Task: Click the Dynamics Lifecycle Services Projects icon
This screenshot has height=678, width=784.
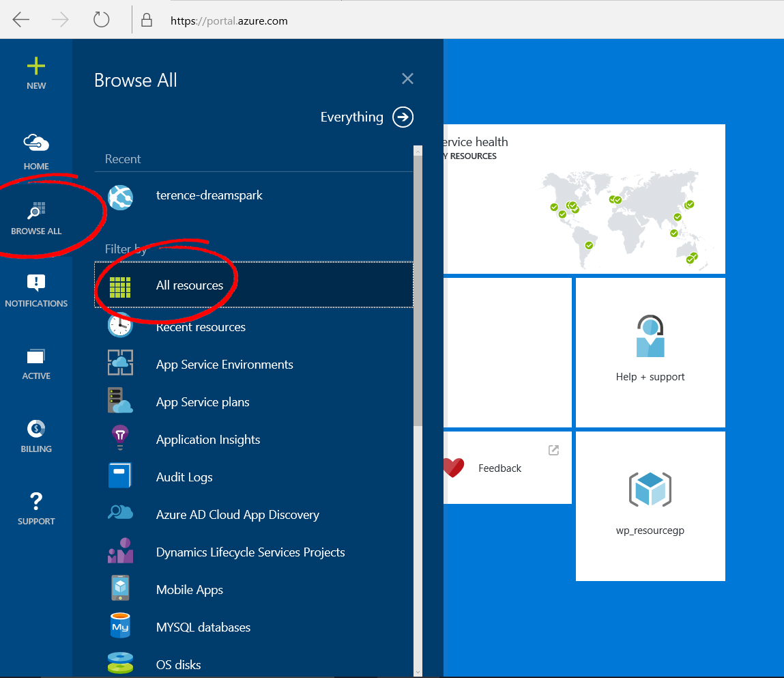Action: (121, 550)
